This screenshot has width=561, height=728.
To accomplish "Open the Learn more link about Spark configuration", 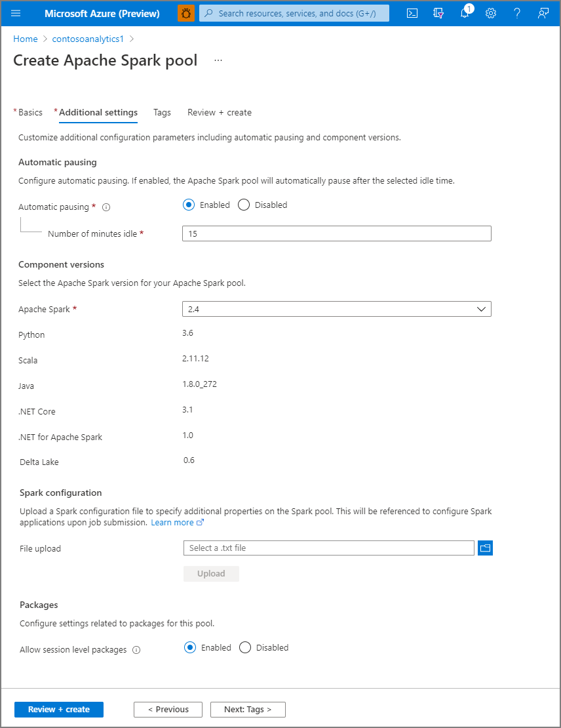I will [173, 522].
